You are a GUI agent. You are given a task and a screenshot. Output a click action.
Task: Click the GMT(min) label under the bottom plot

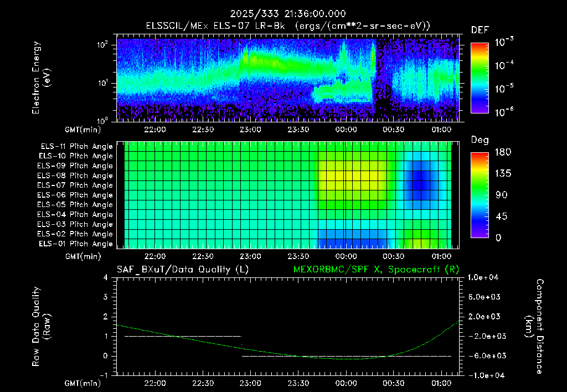pos(83,384)
